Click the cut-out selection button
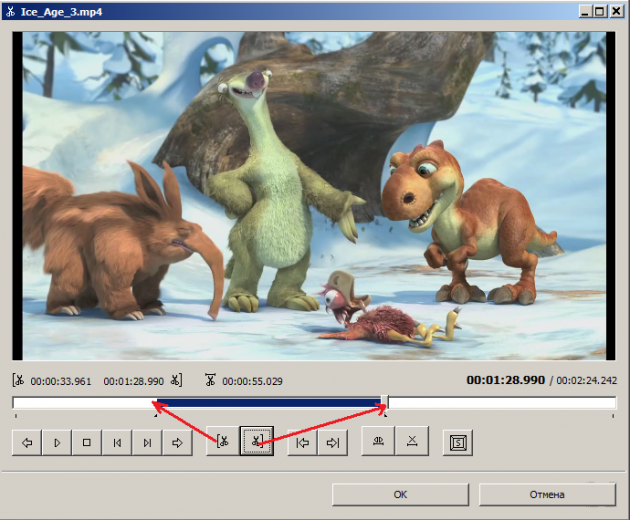 (378, 441)
